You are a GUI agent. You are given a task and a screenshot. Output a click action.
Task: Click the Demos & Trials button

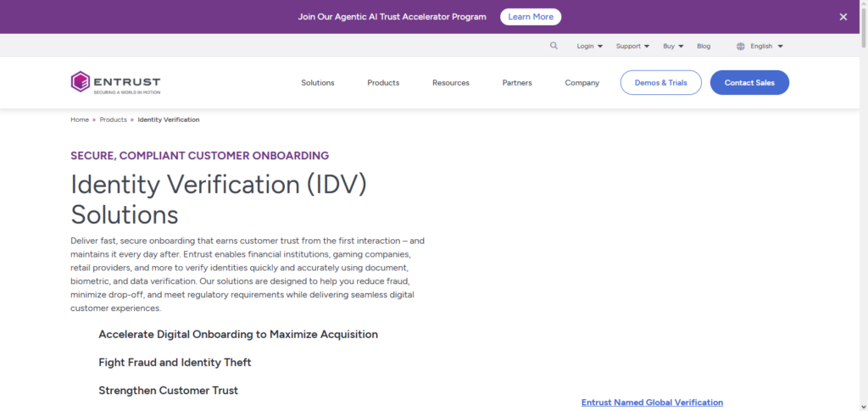point(661,82)
